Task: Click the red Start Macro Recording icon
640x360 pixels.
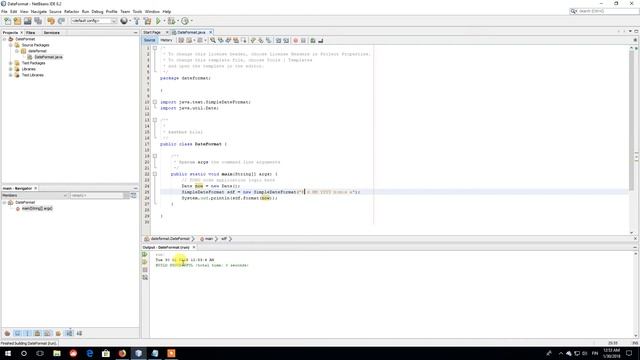Action: 296,40
